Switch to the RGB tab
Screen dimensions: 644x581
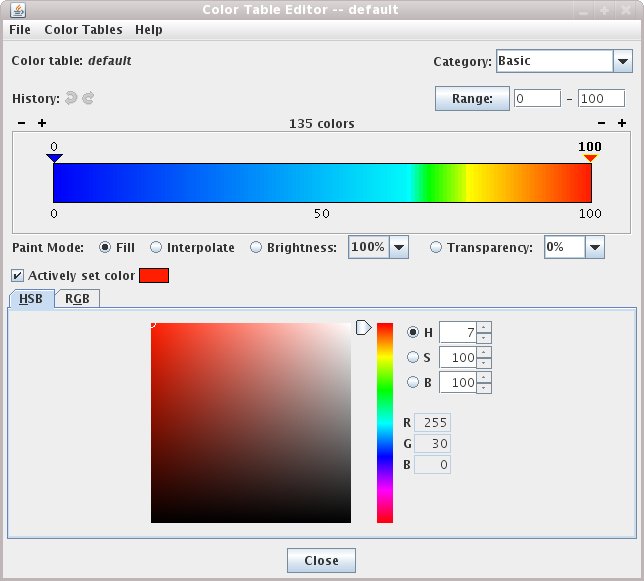tap(77, 298)
